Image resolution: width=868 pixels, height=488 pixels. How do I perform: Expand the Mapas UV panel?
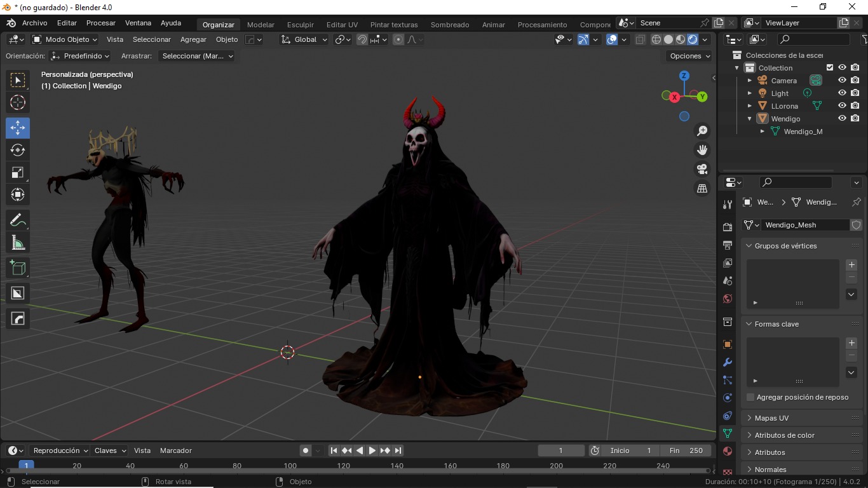pyautogui.click(x=771, y=418)
